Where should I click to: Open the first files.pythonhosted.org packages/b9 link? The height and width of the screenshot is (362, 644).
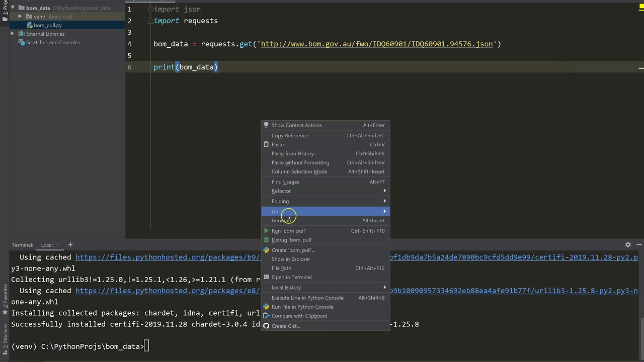point(168,257)
